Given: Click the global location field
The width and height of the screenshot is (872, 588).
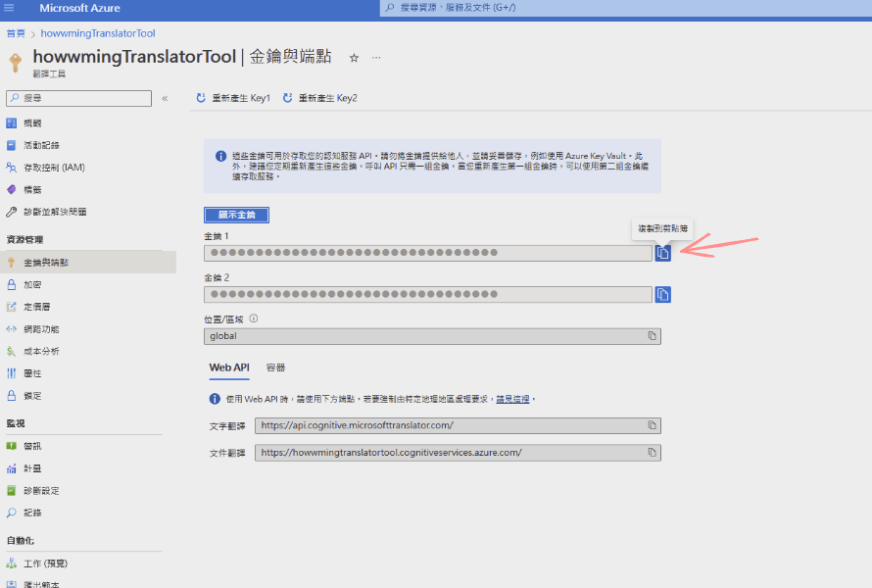Looking at the screenshot, I should 432,336.
